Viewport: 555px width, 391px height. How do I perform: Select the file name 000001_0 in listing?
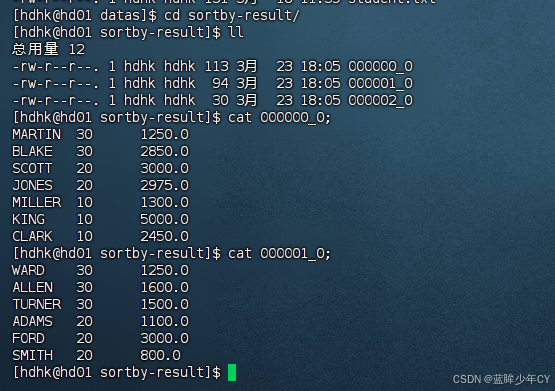pos(381,83)
